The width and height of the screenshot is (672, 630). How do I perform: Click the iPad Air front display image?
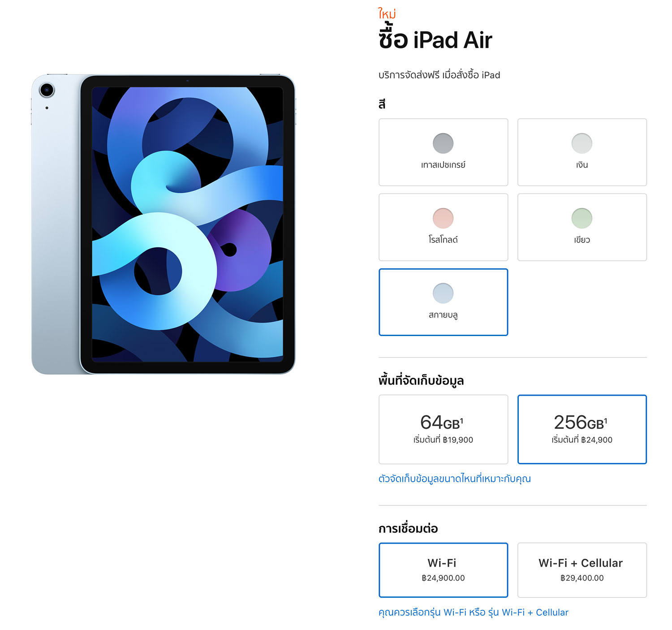point(187,224)
